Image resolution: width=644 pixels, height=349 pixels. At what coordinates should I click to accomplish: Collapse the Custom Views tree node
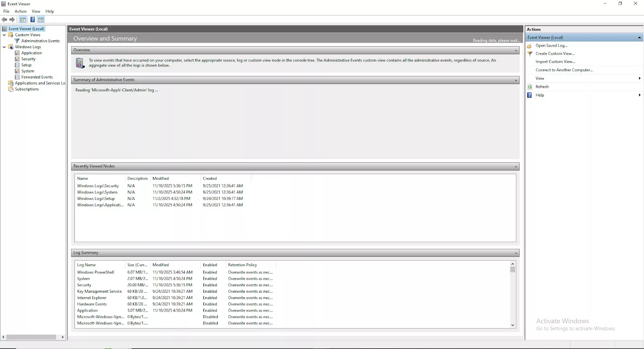4,35
